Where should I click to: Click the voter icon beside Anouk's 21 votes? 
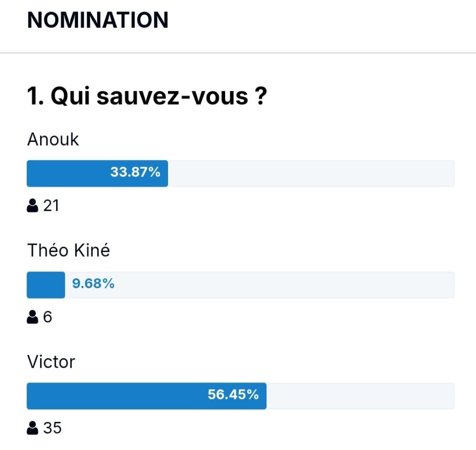(32, 206)
